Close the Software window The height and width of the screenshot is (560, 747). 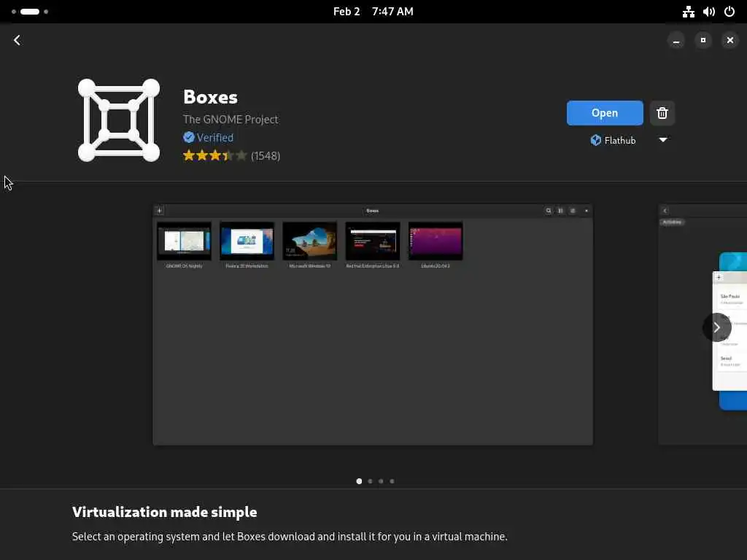click(729, 41)
